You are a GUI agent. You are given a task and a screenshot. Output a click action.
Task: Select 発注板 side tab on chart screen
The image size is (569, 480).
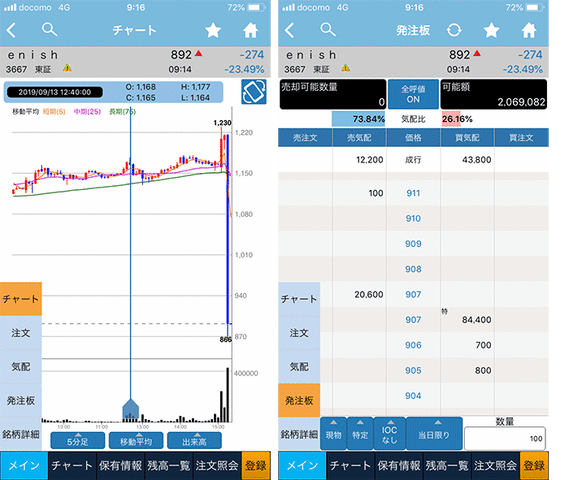(x=21, y=400)
